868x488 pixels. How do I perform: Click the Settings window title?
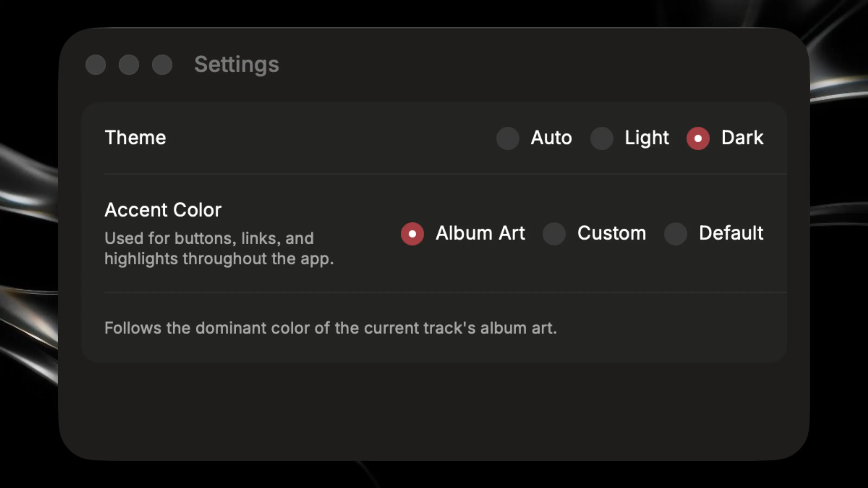click(x=237, y=65)
